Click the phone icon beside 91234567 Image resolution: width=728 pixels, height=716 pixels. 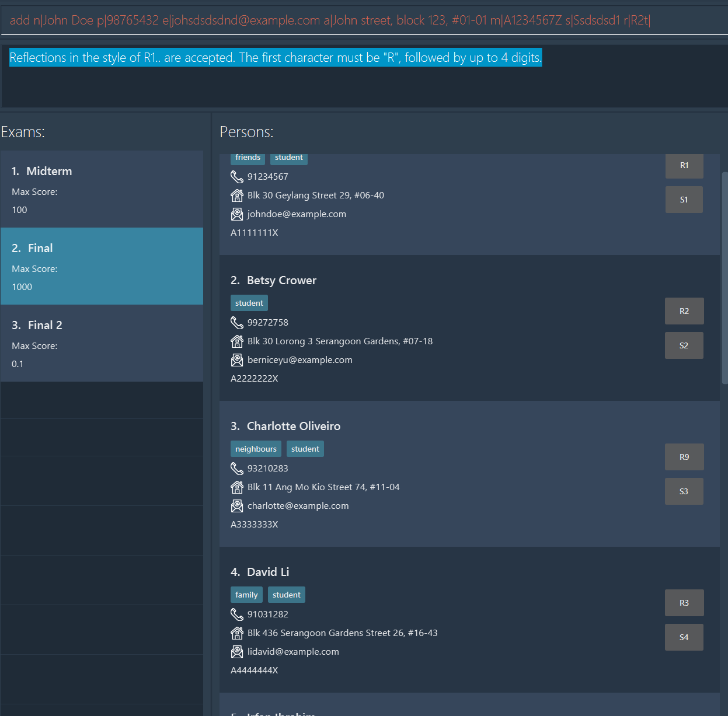[237, 177]
